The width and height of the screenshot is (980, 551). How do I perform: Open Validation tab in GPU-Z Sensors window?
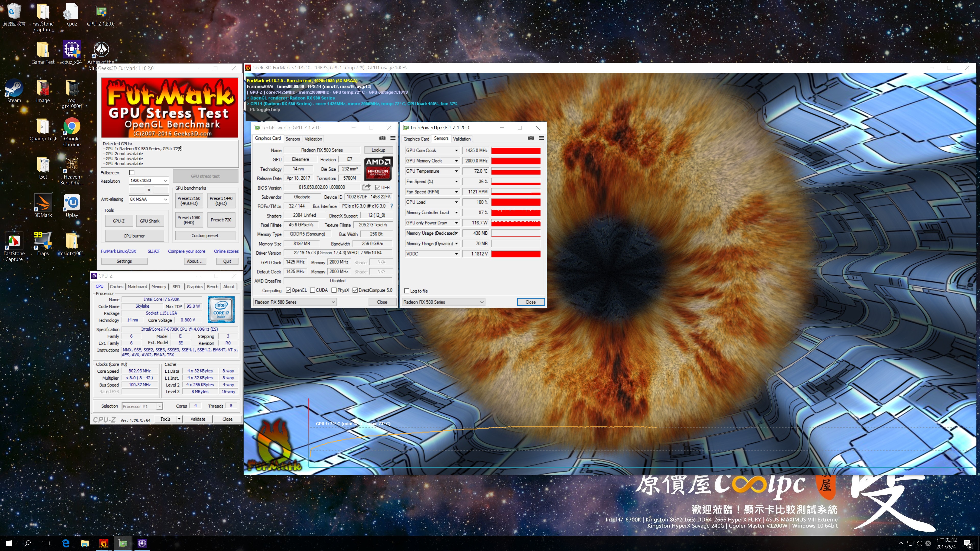(x=462, y=139)
